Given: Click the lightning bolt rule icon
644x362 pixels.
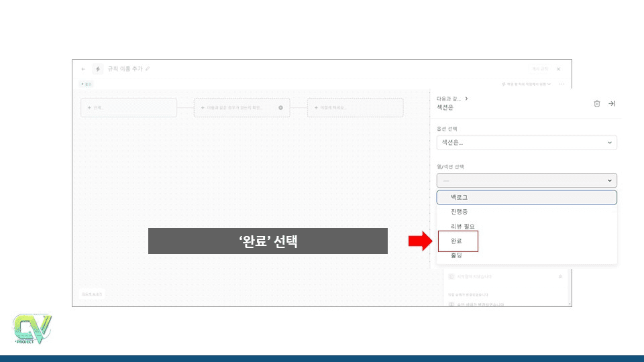Looking at the screenshot, I should (x=98, y=69).
